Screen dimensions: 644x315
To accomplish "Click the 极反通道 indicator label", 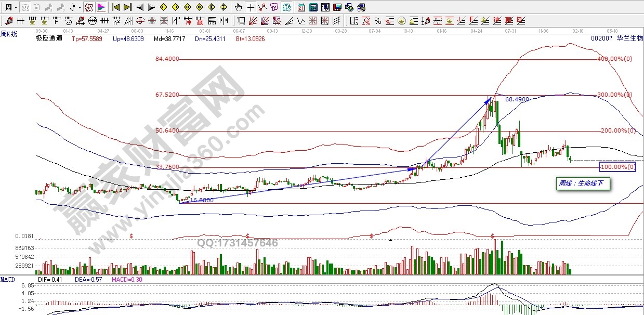I will pos(48,38).
